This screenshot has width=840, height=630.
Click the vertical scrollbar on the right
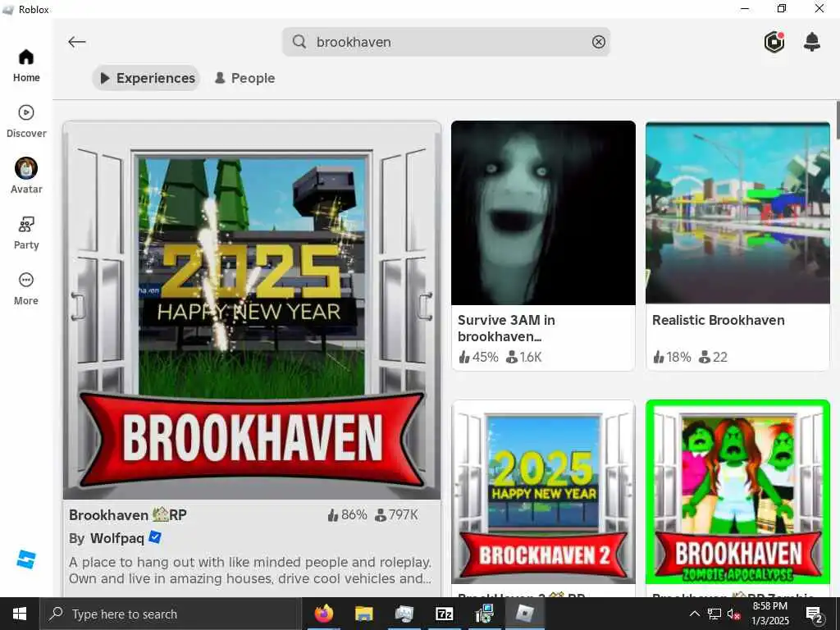[838, 119]
